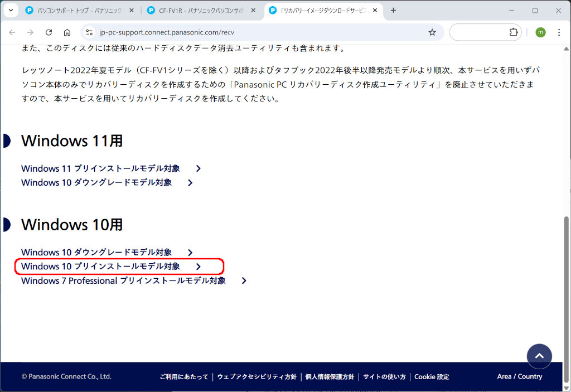Switch to the CF-FV1R support tab
This screenshot has height=392, width=571.
click(x=202, y=11)
